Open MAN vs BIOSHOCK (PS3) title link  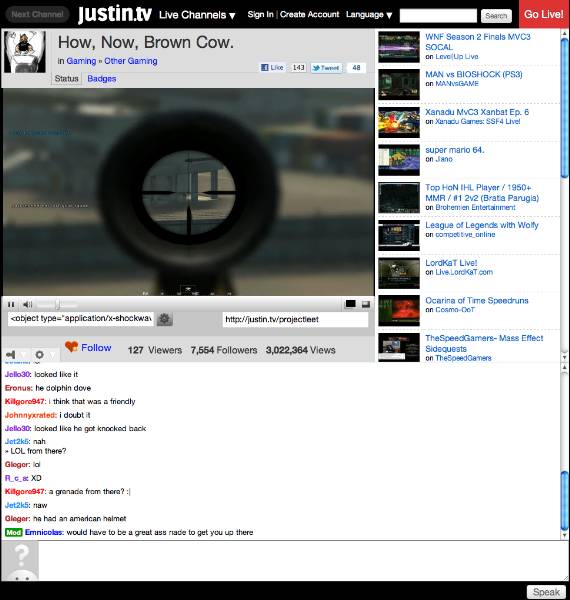point(474,74)
